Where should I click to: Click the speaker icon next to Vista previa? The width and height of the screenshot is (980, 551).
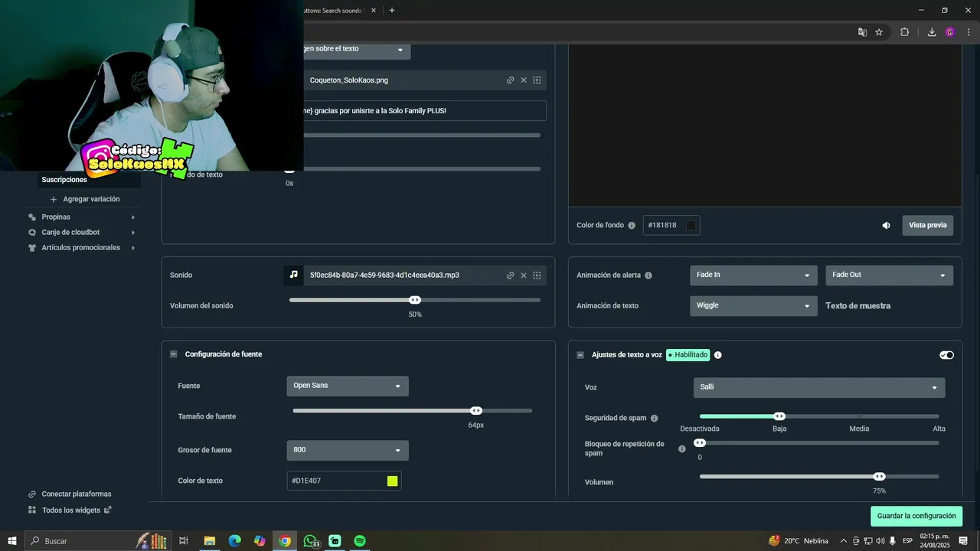coord(886,226)
